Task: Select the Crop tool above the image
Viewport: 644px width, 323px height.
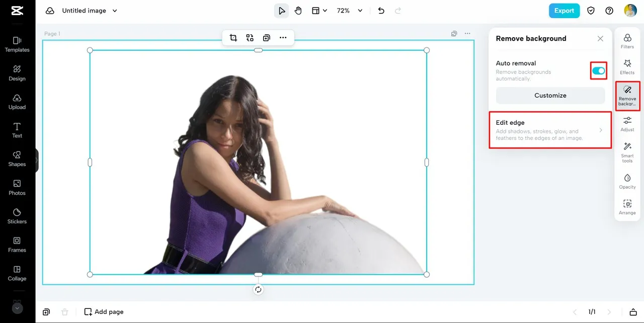Action: click(233, 37)
